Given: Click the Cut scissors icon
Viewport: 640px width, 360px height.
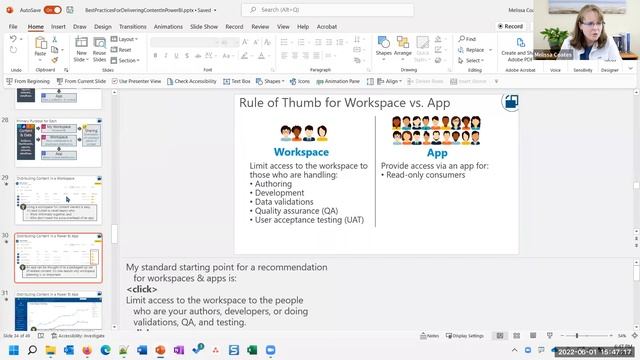Looking at the screenshot, I should coord(55,39).
